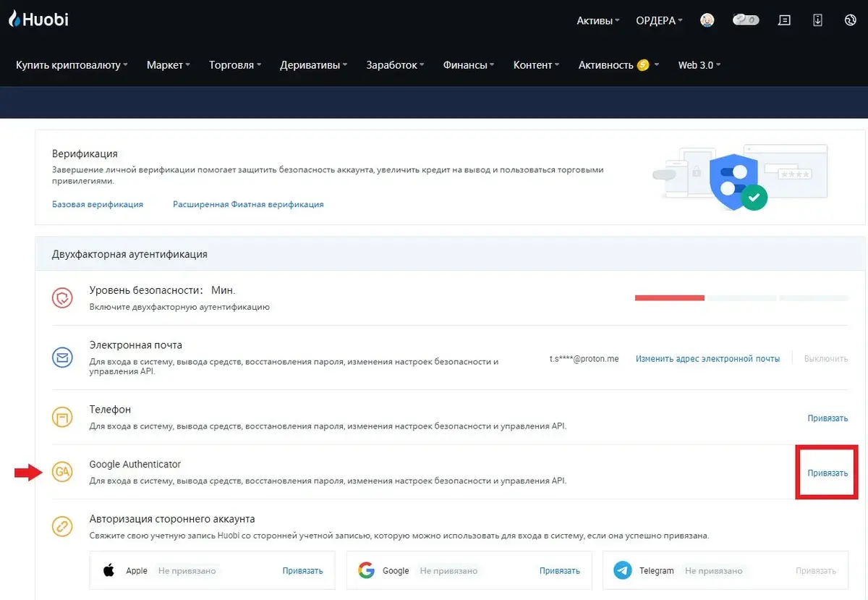Open the messages notification icon
The width and height of the screenshot is (868, 600).
pyautogui.click(x=783, y=20)
